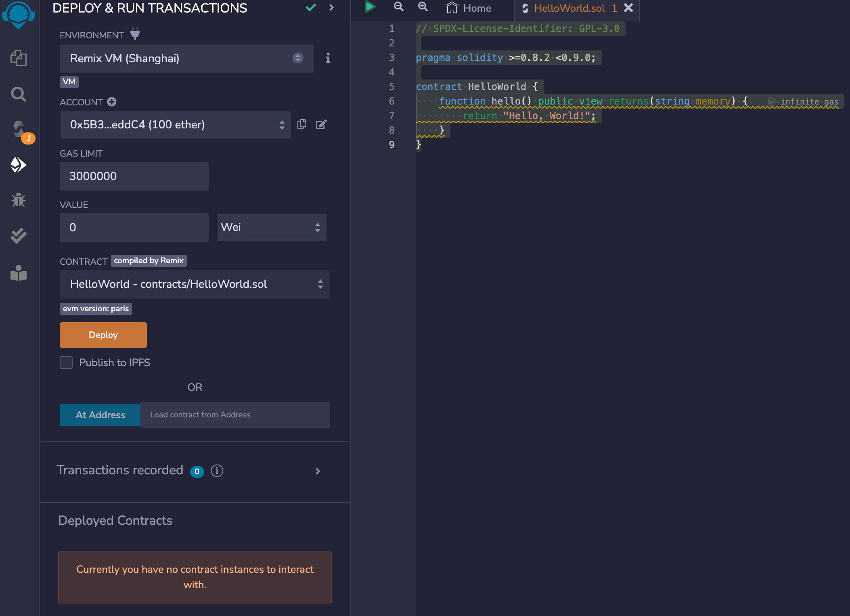Screen dimensions: 850x616
Task: Click the ENVIRONMENT label text
Action: coord(92,35)
